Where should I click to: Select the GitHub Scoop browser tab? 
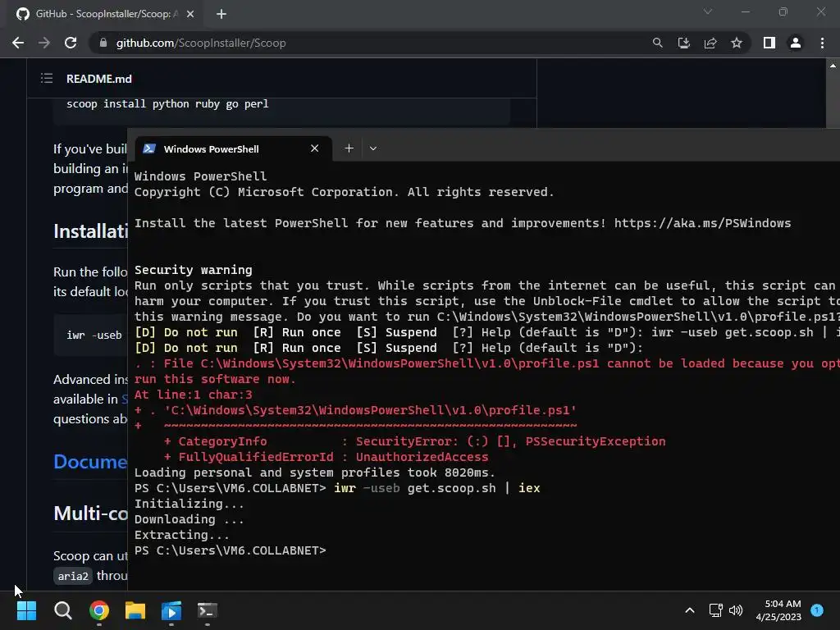(104, 14)
